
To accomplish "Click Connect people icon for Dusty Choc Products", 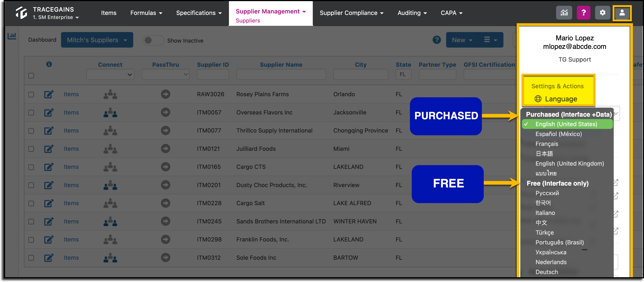I will click(110, 185).
